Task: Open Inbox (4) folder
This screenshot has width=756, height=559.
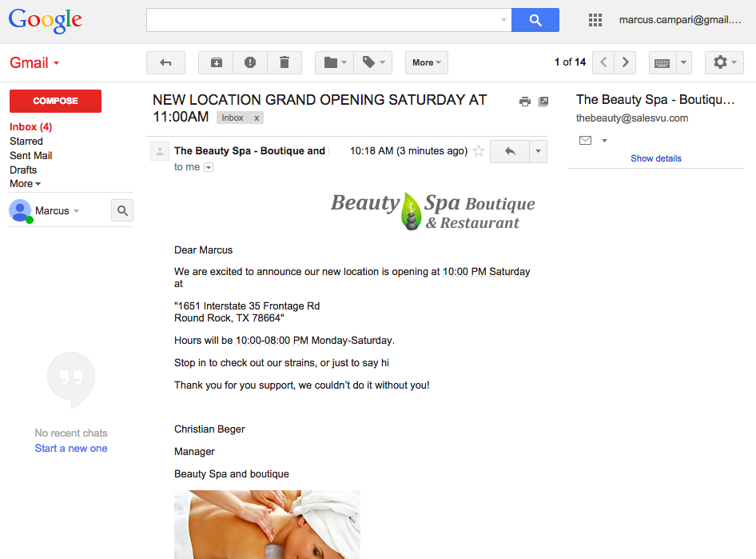Action: [x=31, y=127]
